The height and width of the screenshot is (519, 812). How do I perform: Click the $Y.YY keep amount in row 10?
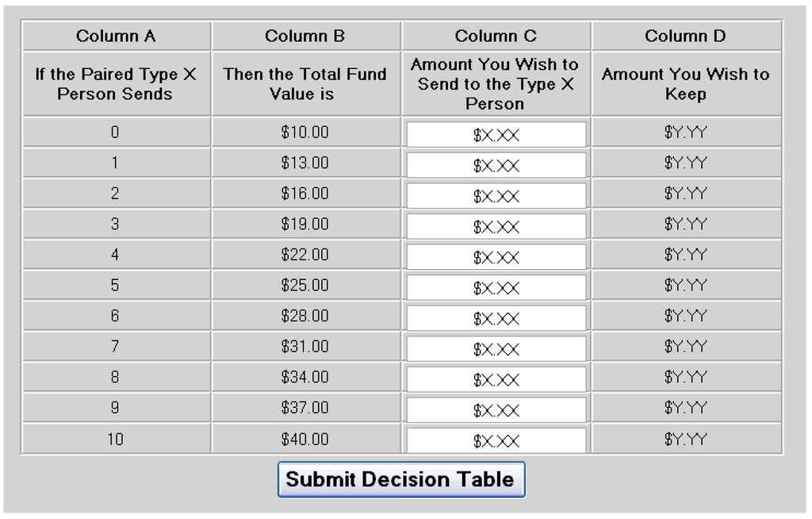(686, 439)
